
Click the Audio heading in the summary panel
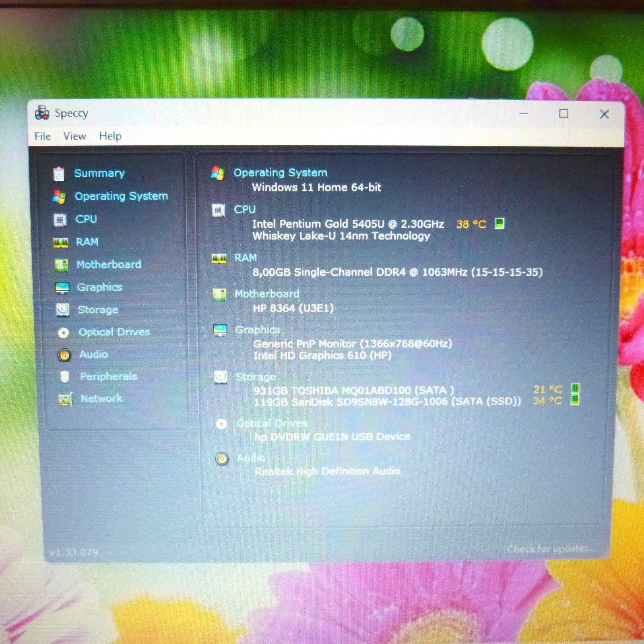(x=251, y=458)
